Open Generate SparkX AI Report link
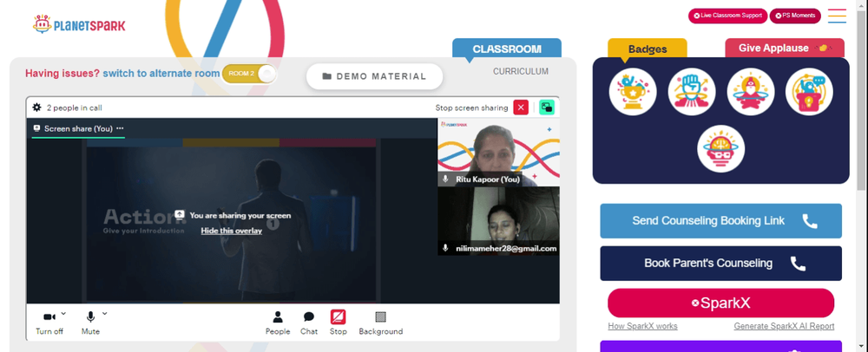Screen dimensions: 868x352 [784, 326]
